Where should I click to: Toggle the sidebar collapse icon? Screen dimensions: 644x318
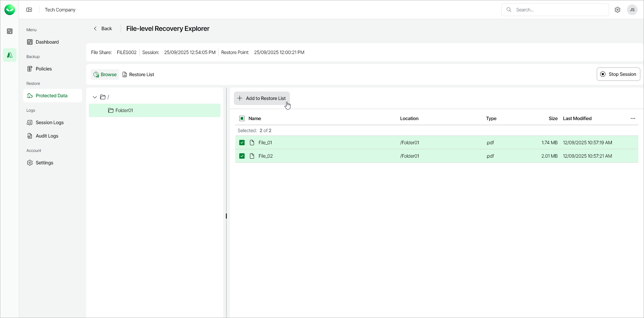tap(29, 10)
